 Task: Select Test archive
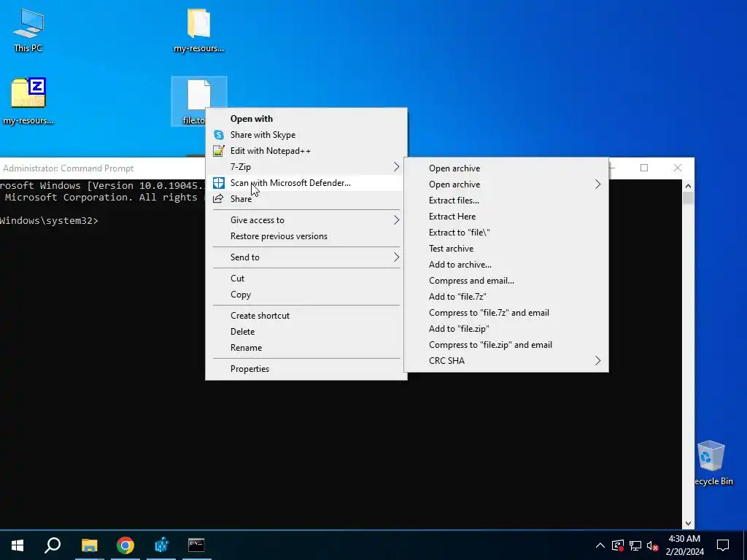click(x=506, y=249)
